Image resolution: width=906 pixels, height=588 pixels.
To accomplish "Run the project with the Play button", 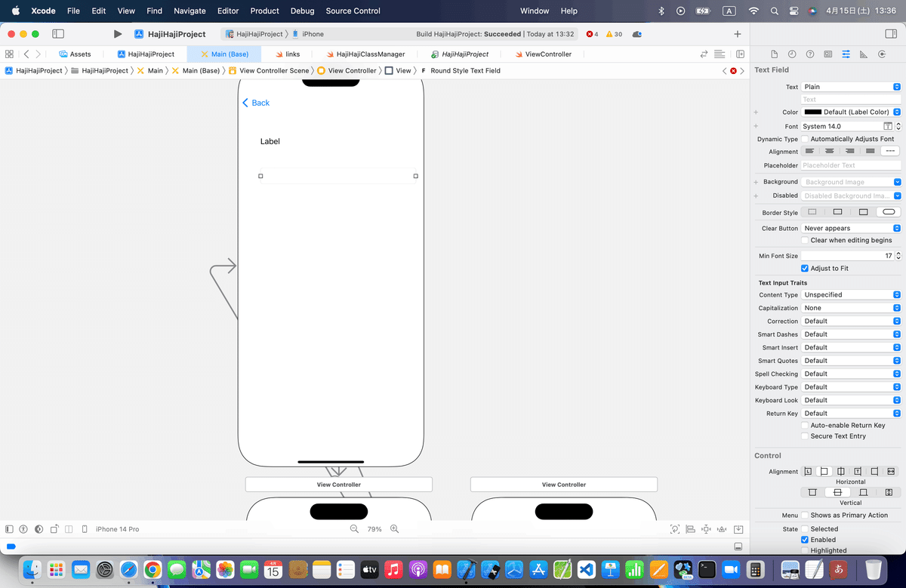I will 117,34.
